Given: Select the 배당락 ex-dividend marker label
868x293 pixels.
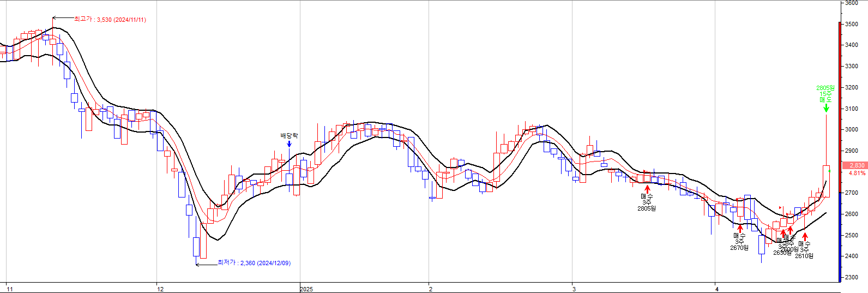Looking at the screenshot, I should tap(289, 135).
